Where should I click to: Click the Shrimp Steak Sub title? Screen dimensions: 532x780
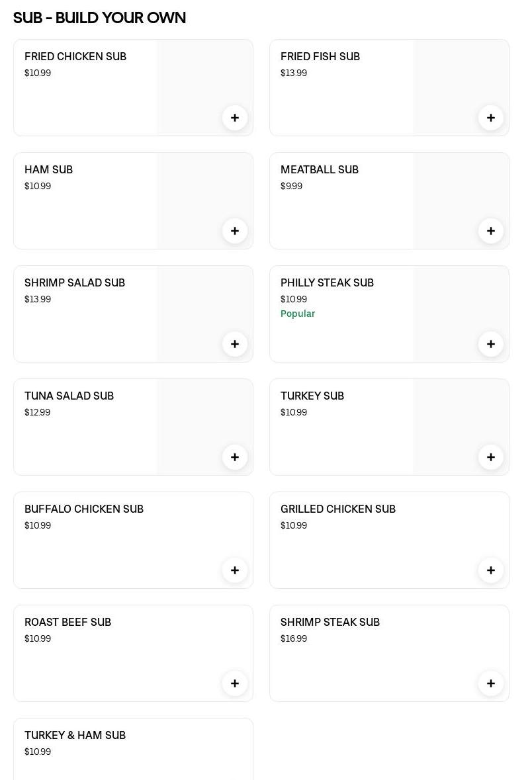click(330, 623)
